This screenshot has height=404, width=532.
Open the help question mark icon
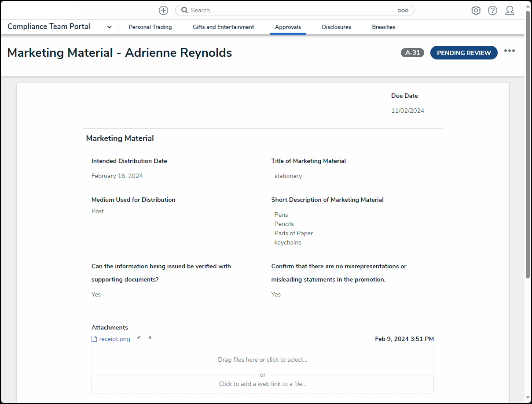(492, 11)
